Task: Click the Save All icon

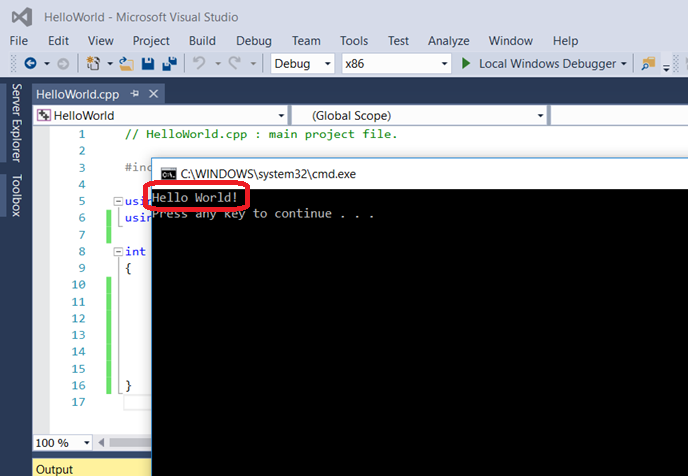Action: [x=169, y=64]
